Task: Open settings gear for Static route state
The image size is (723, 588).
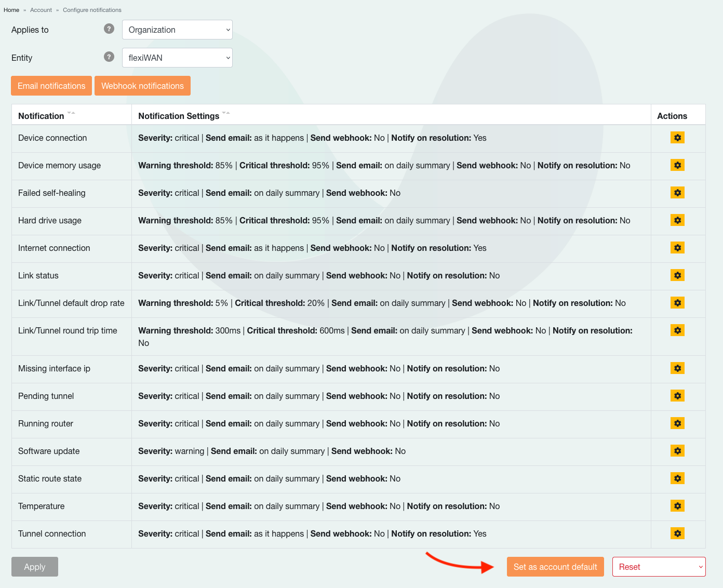Action: coord(677,478)
